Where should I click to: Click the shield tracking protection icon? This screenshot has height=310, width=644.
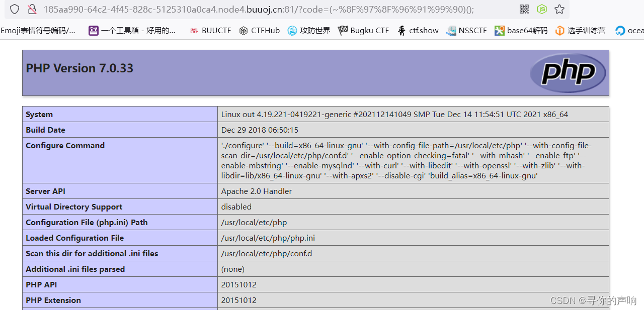tap(15, 9)
